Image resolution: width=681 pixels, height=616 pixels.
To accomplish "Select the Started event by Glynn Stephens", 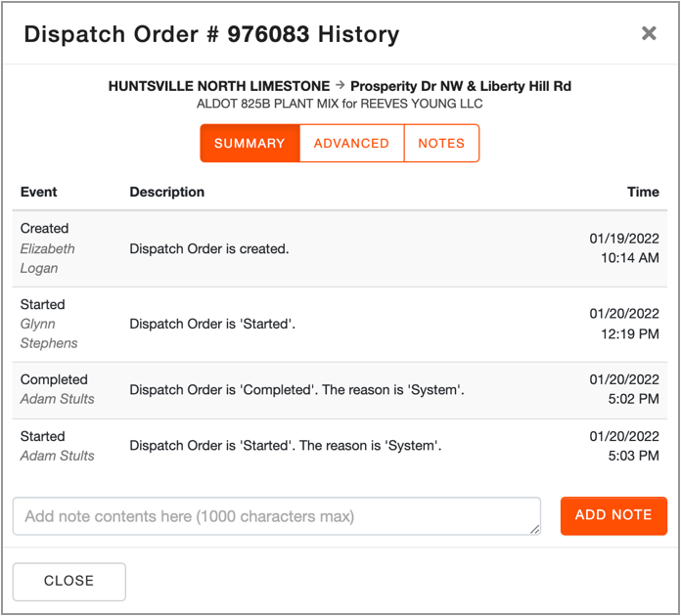I will pos(340,324).
